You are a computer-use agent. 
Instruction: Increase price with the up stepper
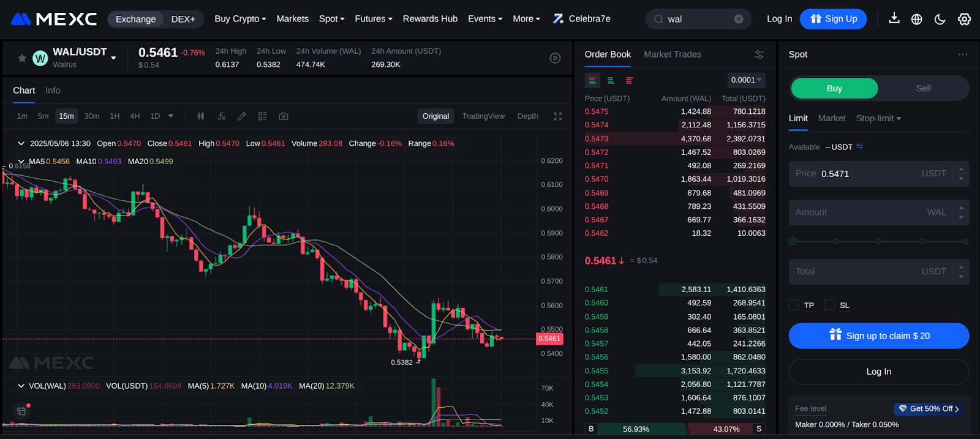[x=961, y=168]
